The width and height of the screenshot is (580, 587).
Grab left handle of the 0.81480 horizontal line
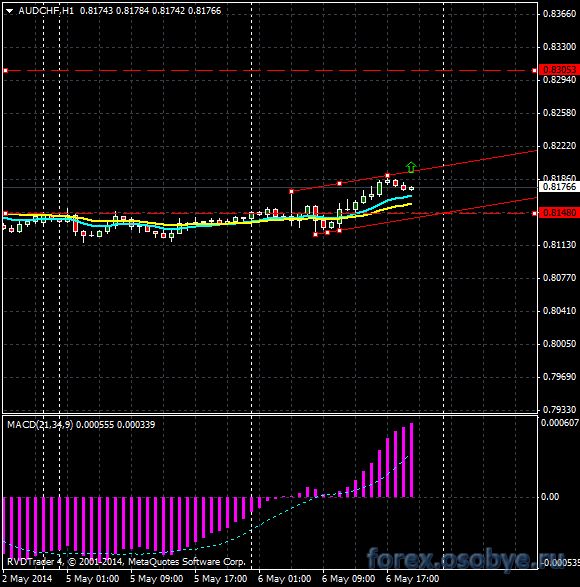(x=5, y=213)
